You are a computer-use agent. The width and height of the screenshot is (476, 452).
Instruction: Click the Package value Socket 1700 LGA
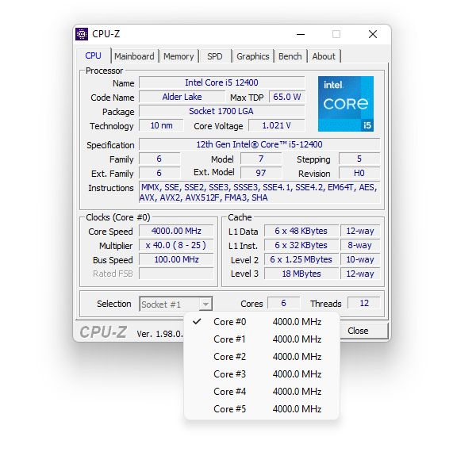click(x=221, y=111)
